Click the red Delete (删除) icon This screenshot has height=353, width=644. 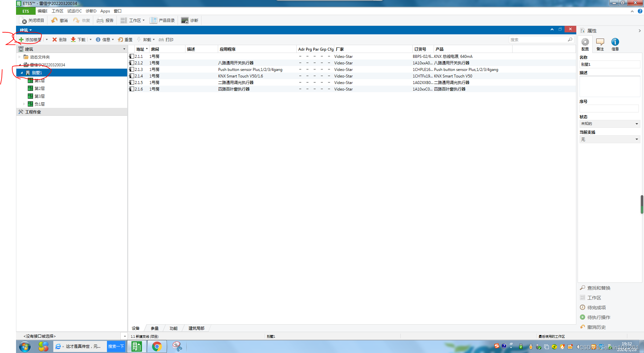(55, 40)
